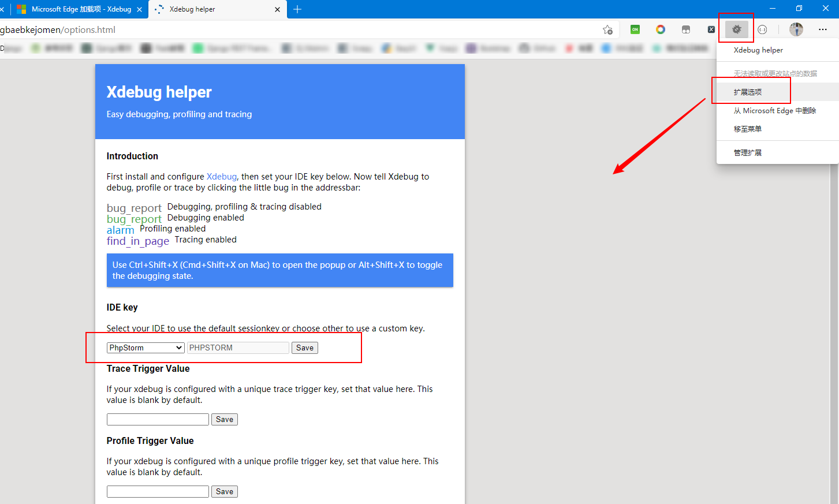This screenshot has width=839, height=504.
Task: Follow the Xdebug link in Introduction
Action: [x=222, y=177]
